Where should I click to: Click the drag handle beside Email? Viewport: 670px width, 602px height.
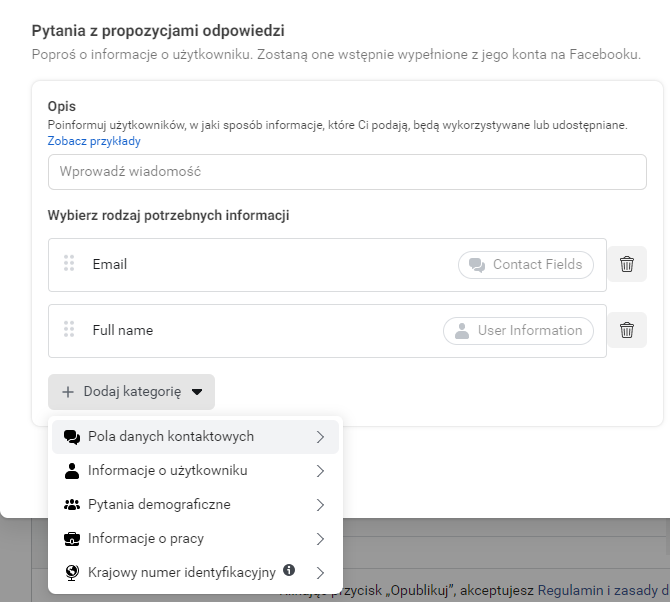point(69,264)
